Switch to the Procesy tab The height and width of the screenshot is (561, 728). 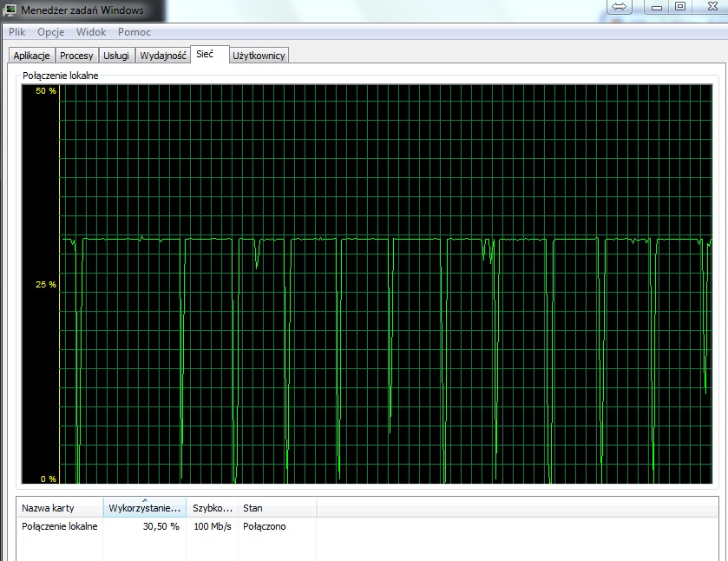[76, 56]
